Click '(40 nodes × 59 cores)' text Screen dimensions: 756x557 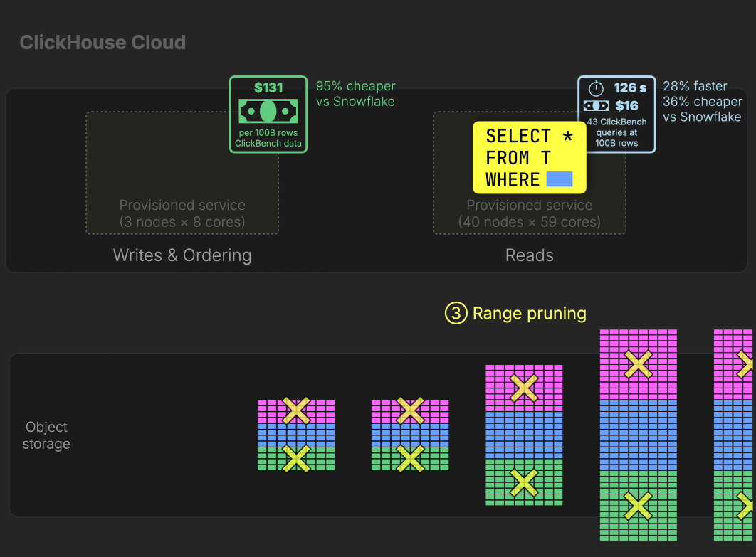[x=530, y=222]
